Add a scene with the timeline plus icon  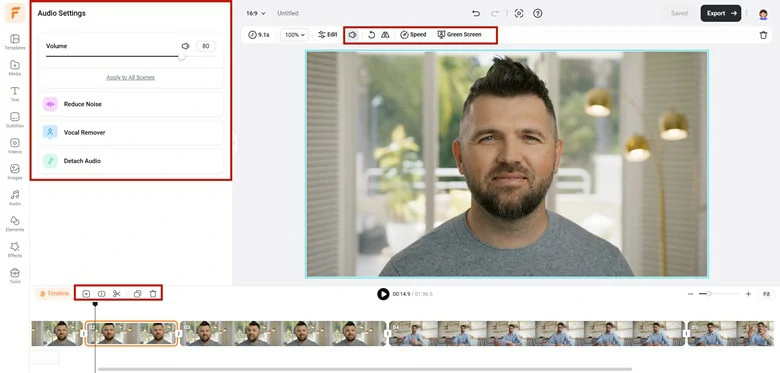pyautogui.click(x=86, y=293)
